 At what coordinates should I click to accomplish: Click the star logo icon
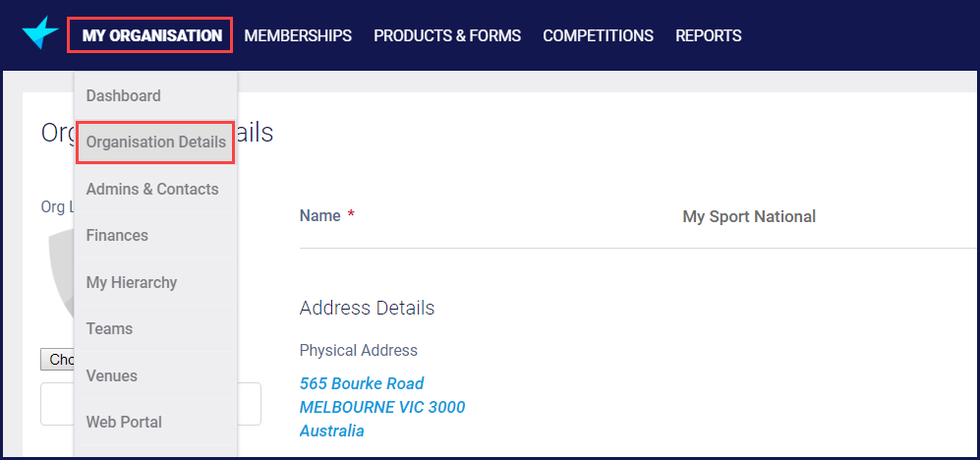tap(40, 32)
